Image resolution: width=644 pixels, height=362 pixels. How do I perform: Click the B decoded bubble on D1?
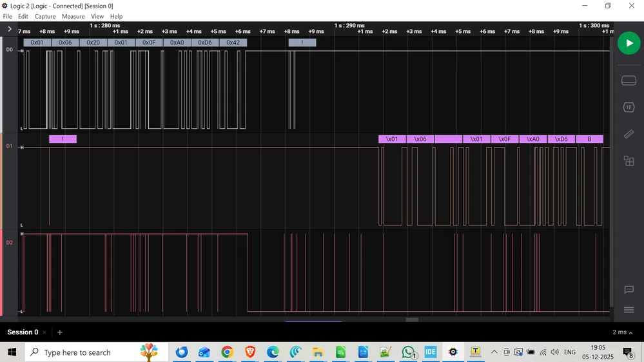(x=589, y=139)
